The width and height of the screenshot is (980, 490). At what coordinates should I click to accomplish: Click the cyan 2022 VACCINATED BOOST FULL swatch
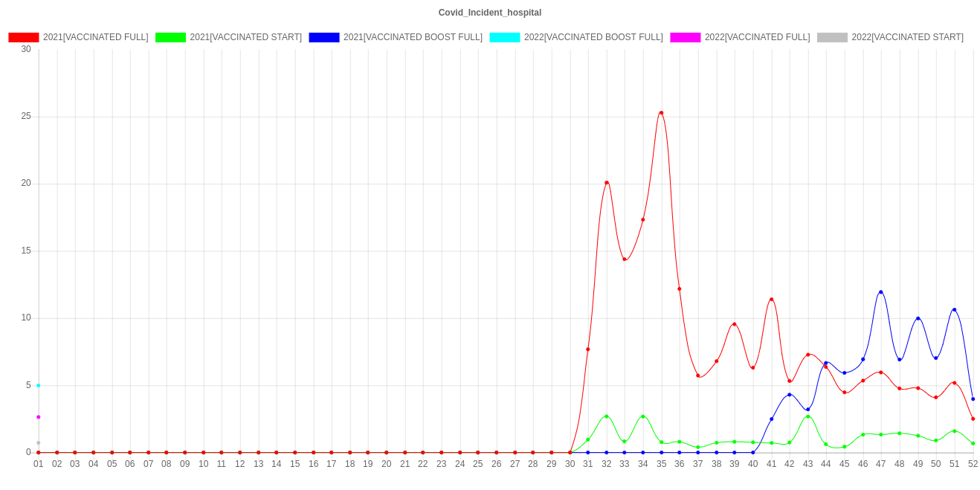pos(505,37)
